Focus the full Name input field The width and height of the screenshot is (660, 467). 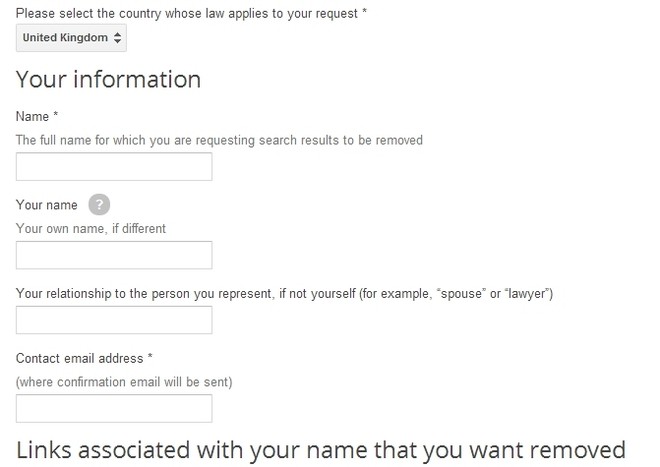tap(114, 167)
